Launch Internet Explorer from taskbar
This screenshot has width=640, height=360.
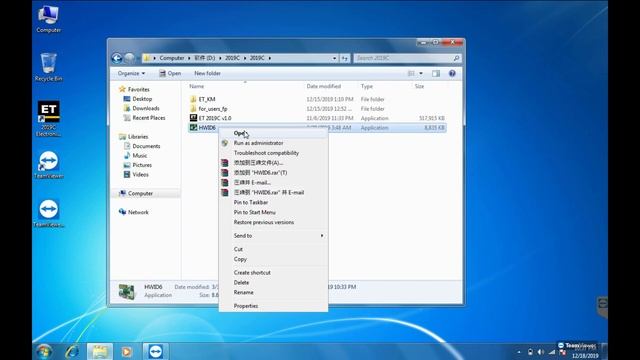coord(72,351)
